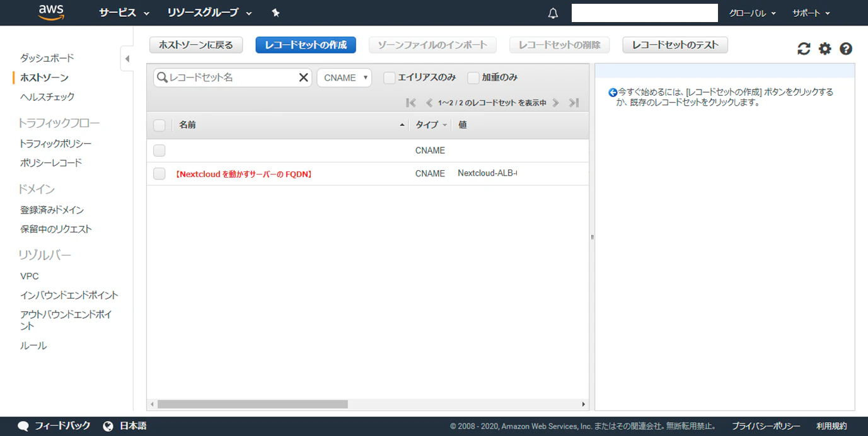Select ホストゾーン in sidebar
The height and width of the screenshot is (436, 868).
44,77
